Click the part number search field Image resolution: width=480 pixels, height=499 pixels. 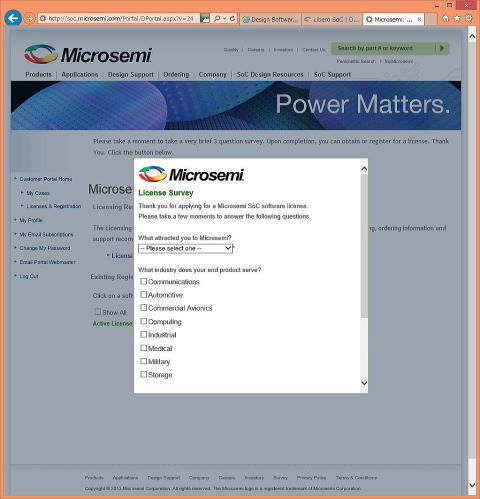(384, 48)
